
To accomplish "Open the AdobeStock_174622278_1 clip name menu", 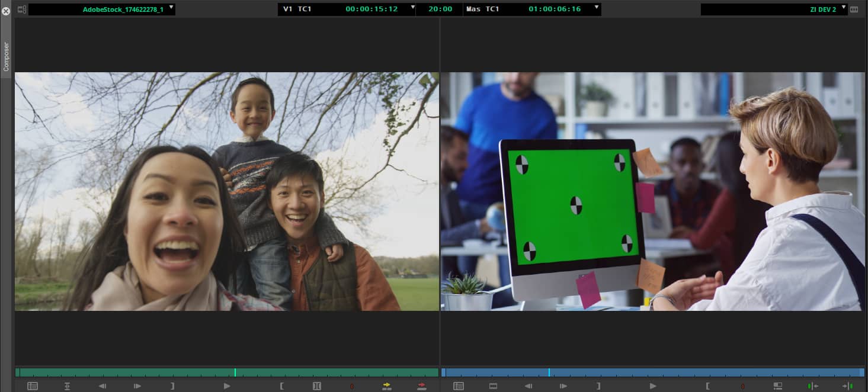I will (x=171, y=7).
